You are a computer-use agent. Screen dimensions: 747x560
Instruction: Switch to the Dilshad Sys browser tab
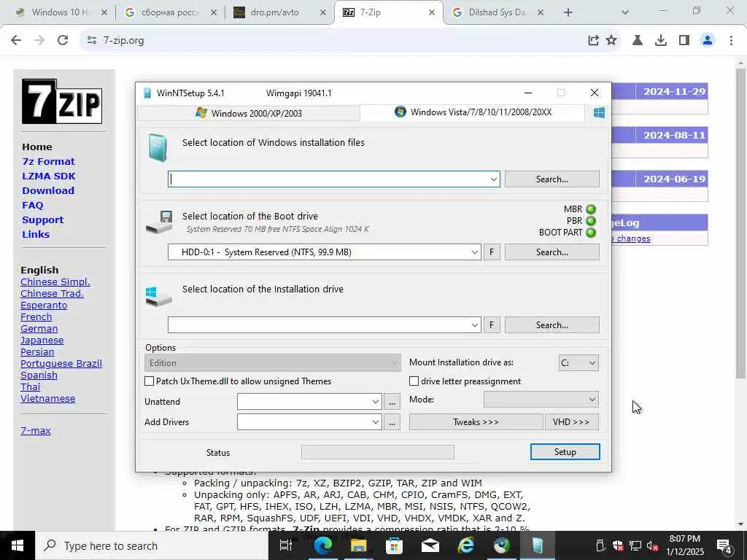point(498,12)
